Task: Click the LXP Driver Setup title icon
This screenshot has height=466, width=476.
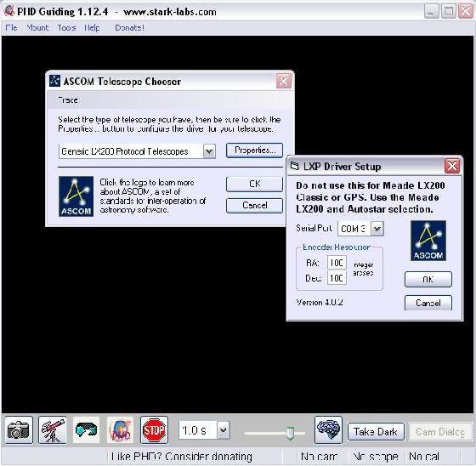Action: tap(294, 166)
